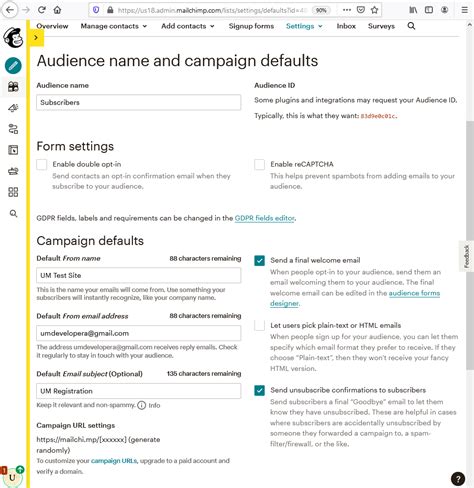Open Automations icon in sidebar
Image resolution: width=474 pixels, height=488 pixels.
(x=13, y=129)
